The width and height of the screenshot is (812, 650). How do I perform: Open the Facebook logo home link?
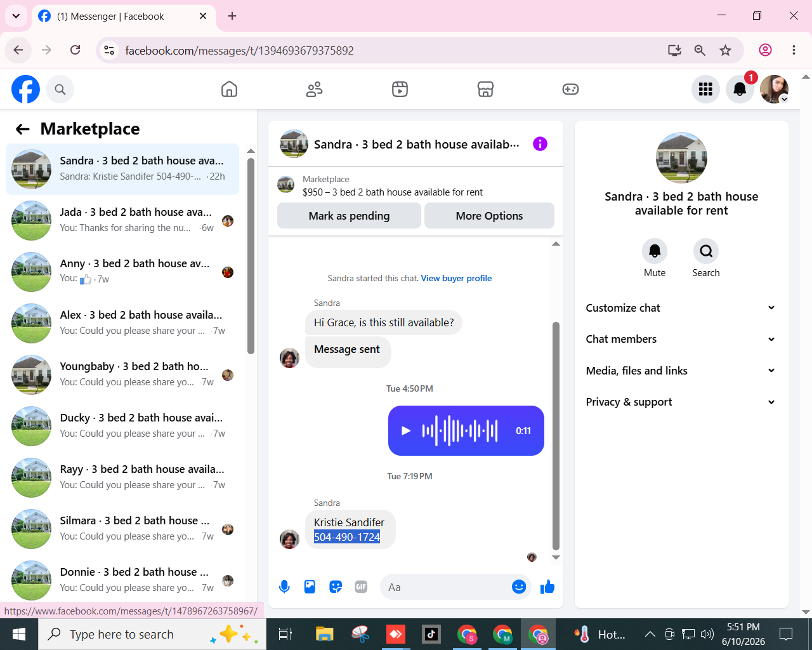coord(25,89)
